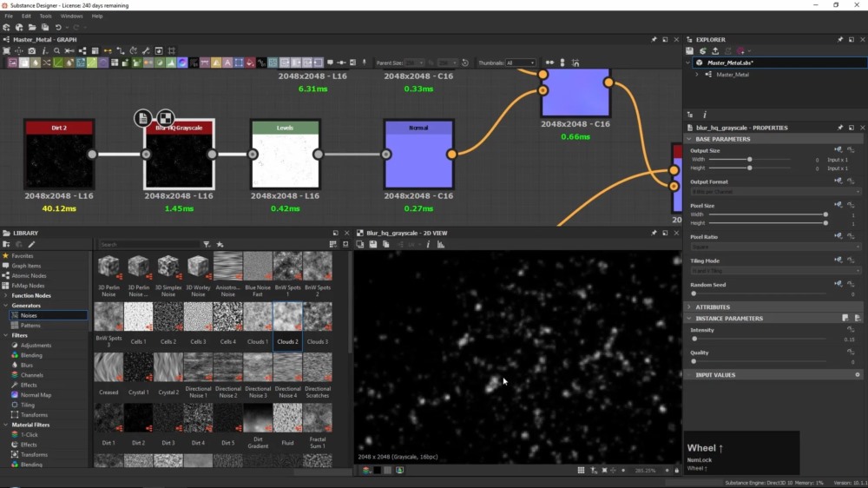Image resolution: width=868 pixels, height=488 pixels.
Task: Click the shuffle arrows node icon in toolbar
Action: pos(47,63)
